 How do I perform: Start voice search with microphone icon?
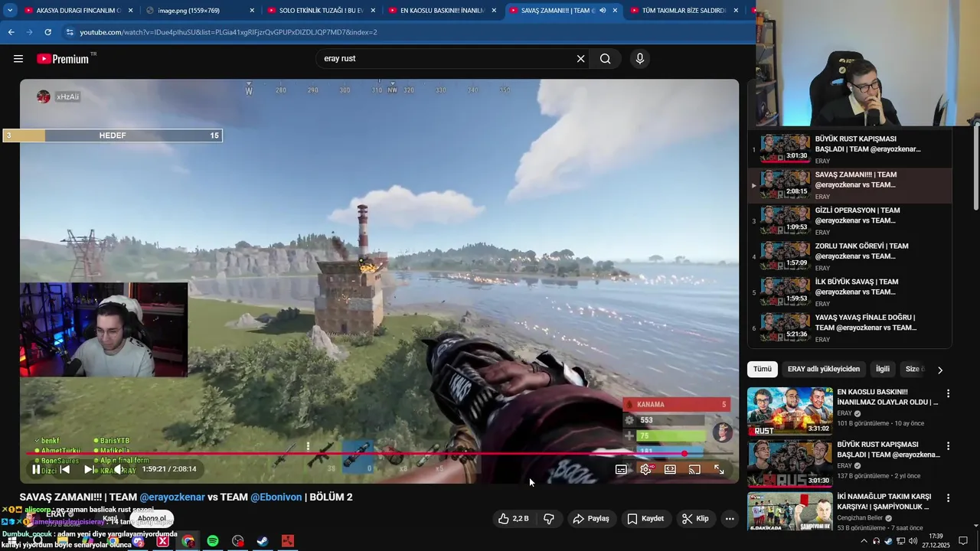(x=640, y=59)
